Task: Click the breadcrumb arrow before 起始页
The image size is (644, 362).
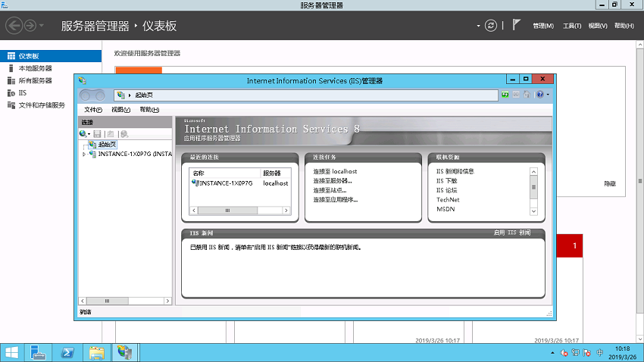Action: coord(130,95)
